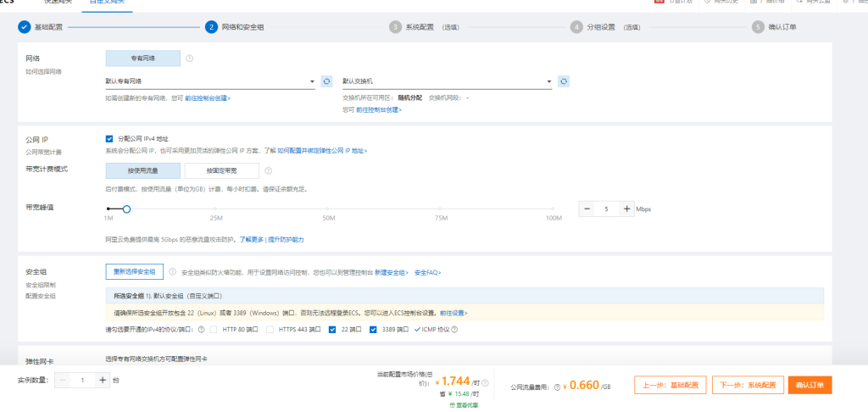The width and height of the screenshot is (868, 412).
Task: Decrease bandwidth with the minus button
Action: [587, 209]
